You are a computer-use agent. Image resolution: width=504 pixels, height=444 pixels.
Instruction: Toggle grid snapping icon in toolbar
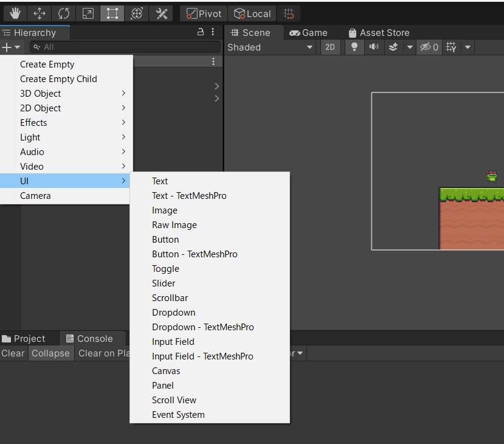click(x=289, y=13)
